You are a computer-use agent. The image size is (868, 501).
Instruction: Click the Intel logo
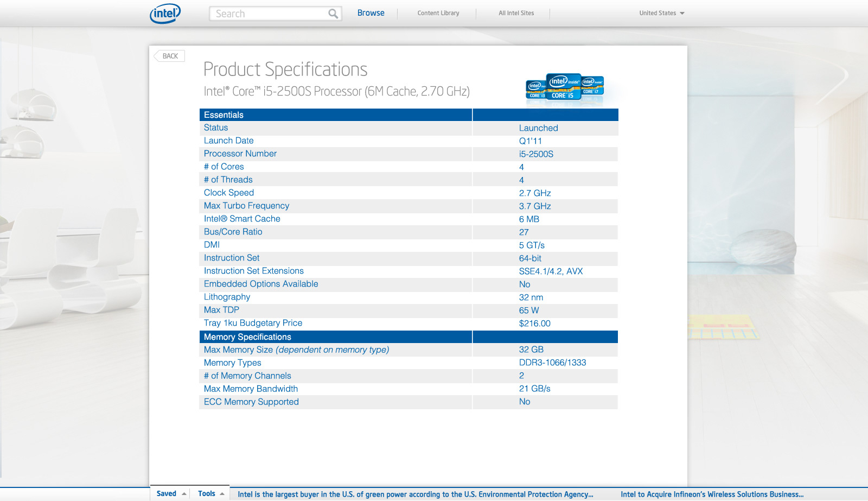tap(165, 14)
